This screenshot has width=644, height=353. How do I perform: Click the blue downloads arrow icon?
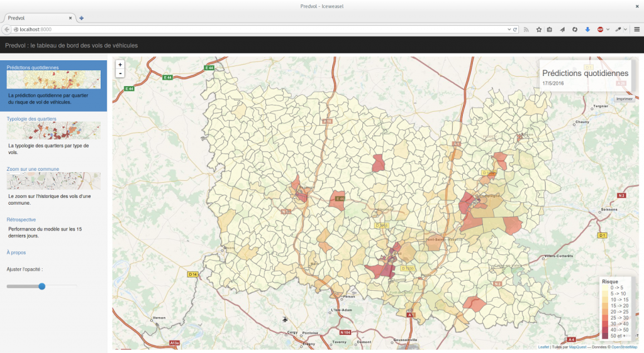point(587,30)
